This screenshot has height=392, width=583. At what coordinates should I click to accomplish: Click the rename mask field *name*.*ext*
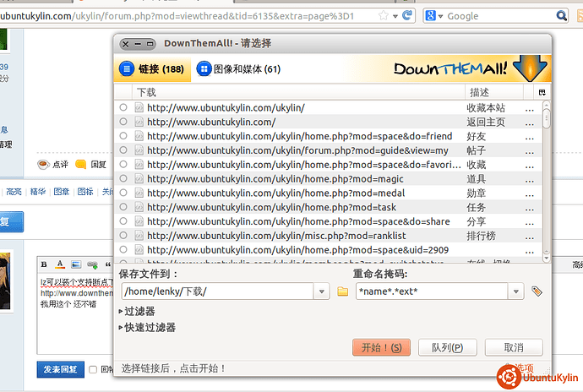point(432,291)
